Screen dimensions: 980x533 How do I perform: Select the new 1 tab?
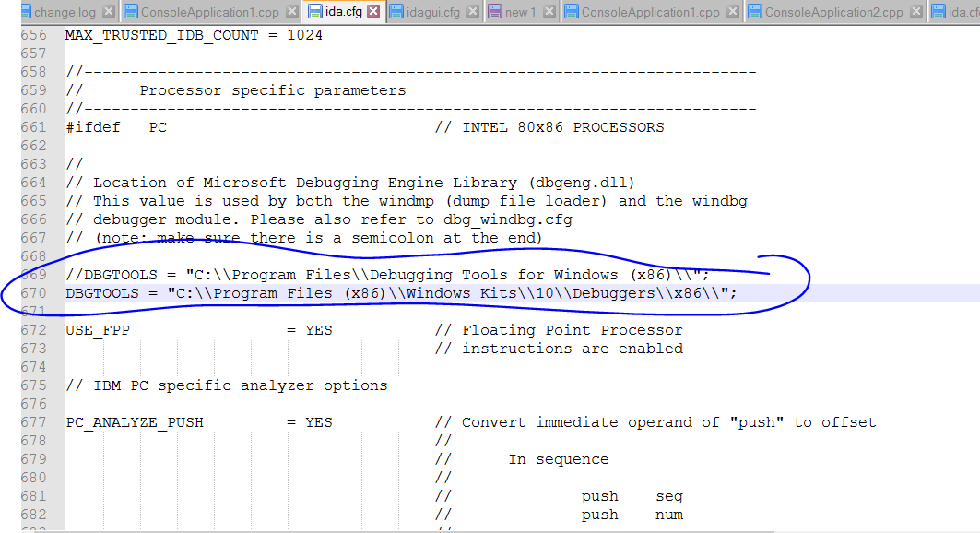click(x=521, y=12)
